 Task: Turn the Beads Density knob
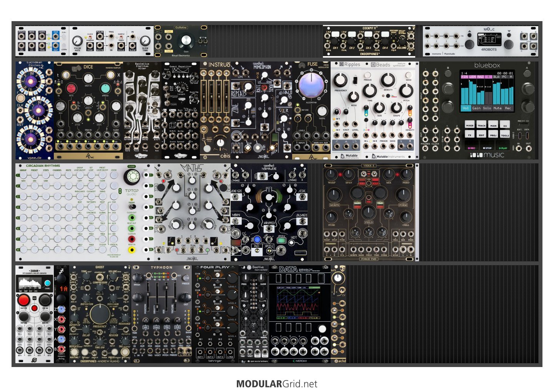coord(388,80)
